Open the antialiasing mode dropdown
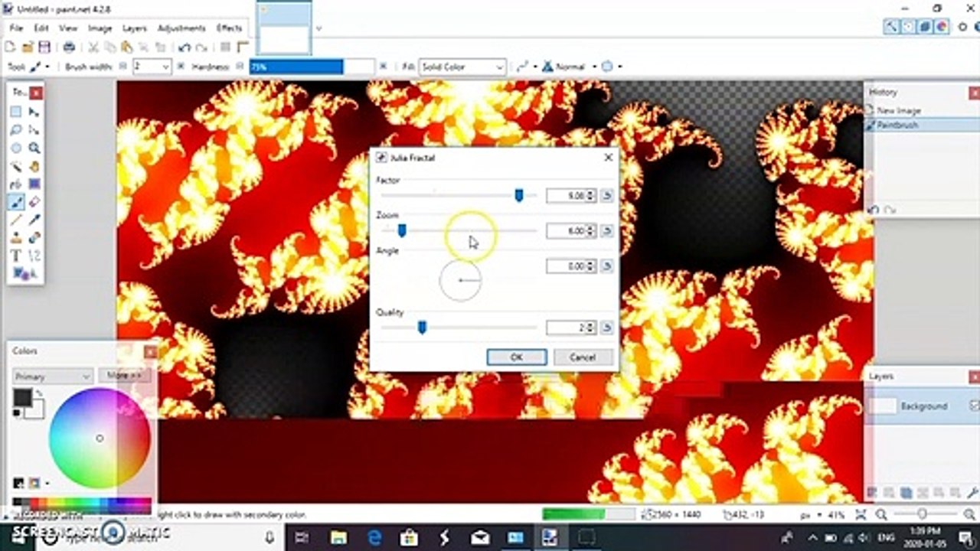Image resolution: width=980 pixels, height=551 pixels. tap(526, 67)
